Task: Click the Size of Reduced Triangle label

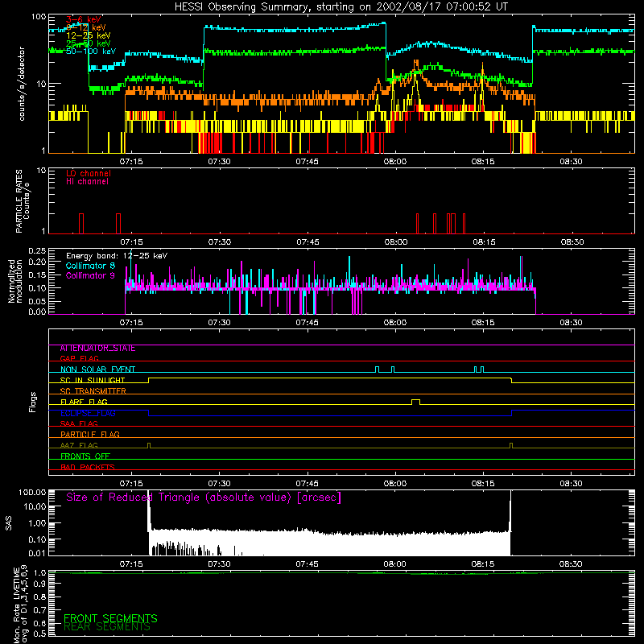Action: pyautogui.click(x=204, y=497)
